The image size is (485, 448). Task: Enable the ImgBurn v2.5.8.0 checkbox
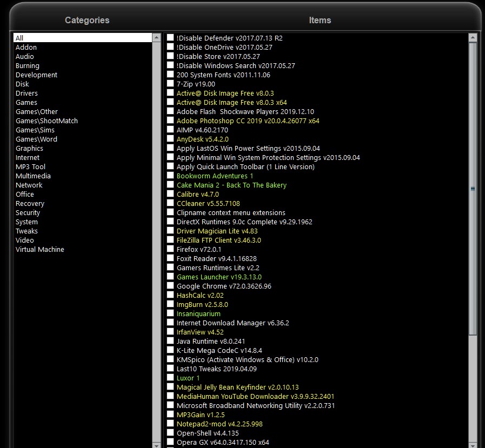[x=170, y=304]
